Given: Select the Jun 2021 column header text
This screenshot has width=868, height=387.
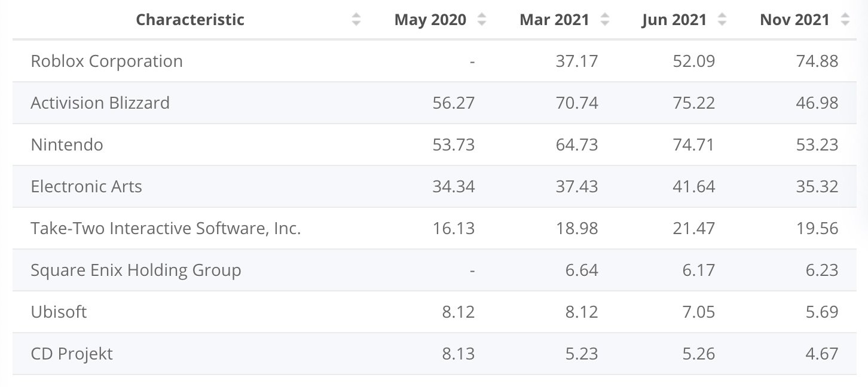Looking at the screenshot, I should pos(674,20).
